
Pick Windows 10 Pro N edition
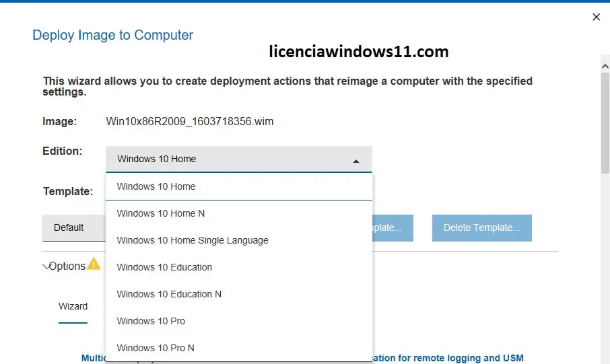tap(239, 348)
